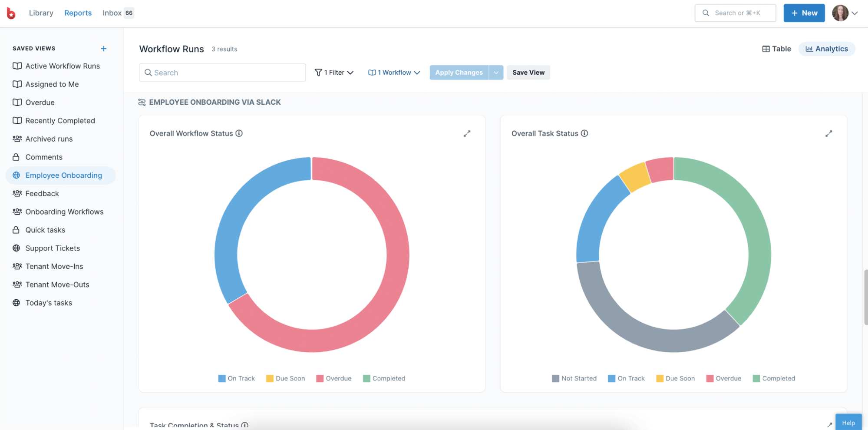868x430 pixels.
Task: Switch to the Table view tab
Action: coord(776,49)
